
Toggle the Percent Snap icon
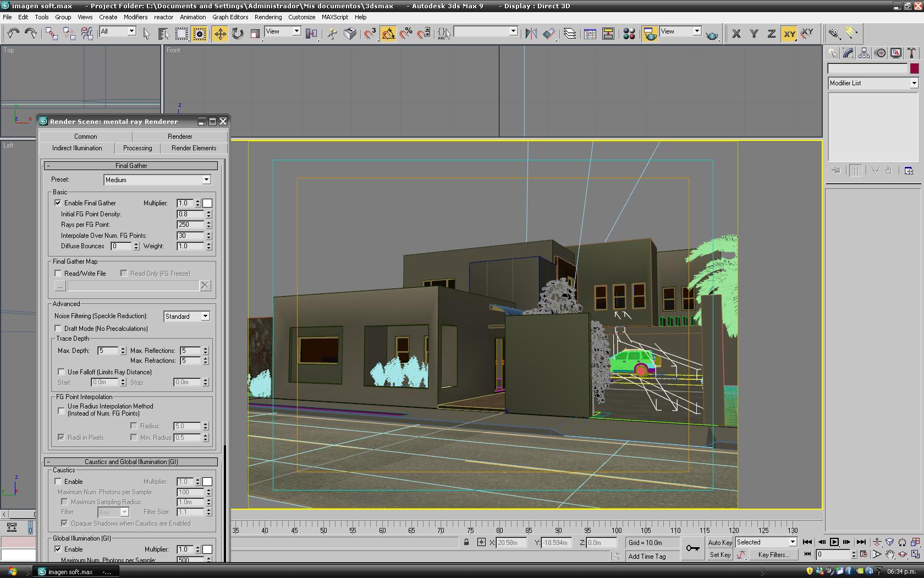tap(406, 34)
